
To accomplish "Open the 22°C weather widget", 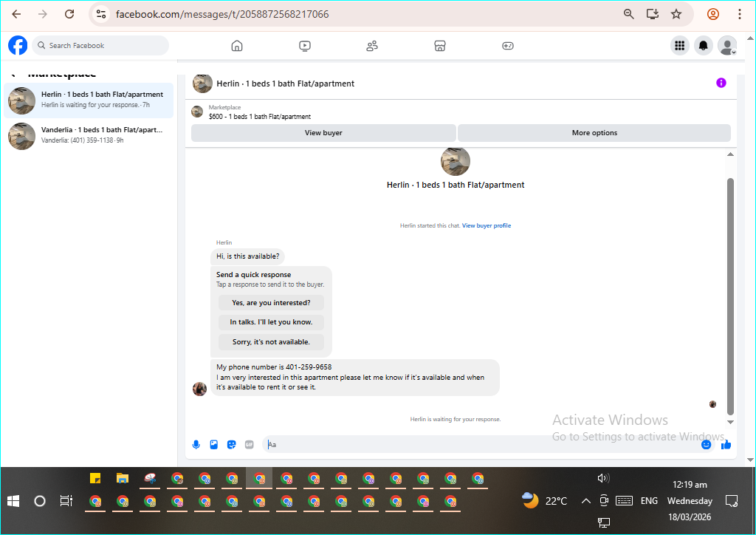I will click(x=545, y=501).
